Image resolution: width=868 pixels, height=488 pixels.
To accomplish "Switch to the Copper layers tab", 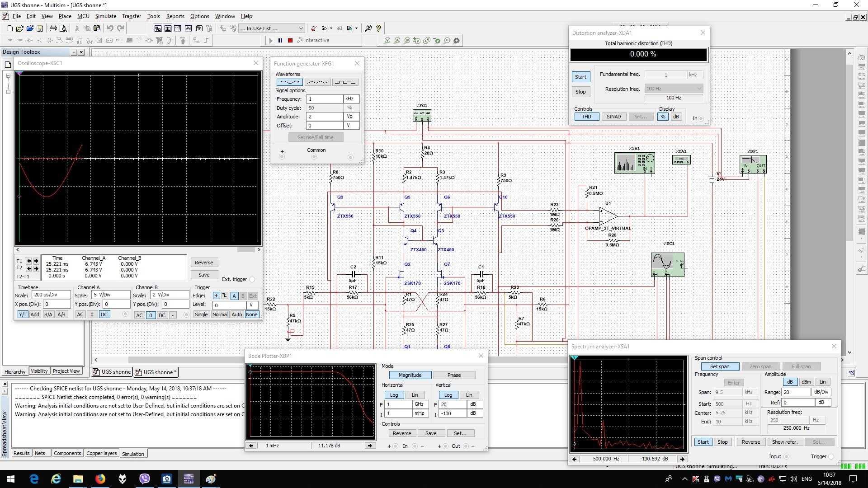I will pyautogui.click(x=102, y=453).
